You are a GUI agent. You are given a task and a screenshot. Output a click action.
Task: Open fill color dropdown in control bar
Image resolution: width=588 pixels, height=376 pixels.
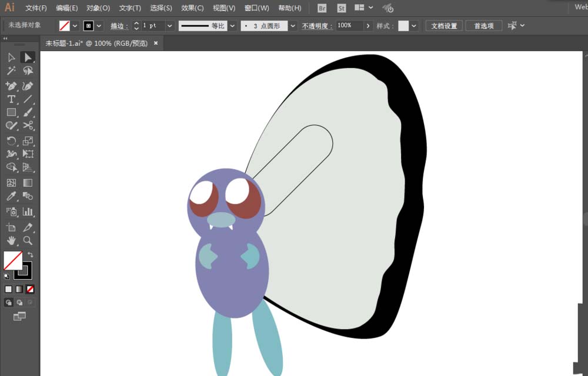(75, 26)
